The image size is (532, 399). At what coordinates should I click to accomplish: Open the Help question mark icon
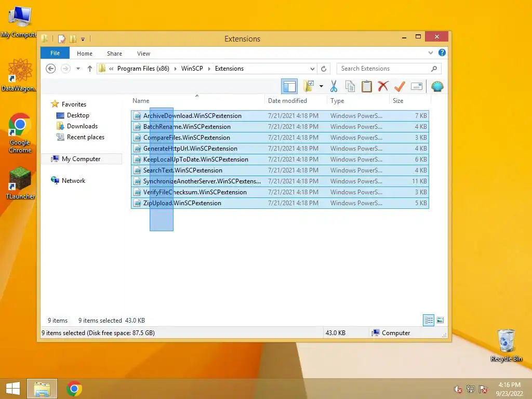442,52
